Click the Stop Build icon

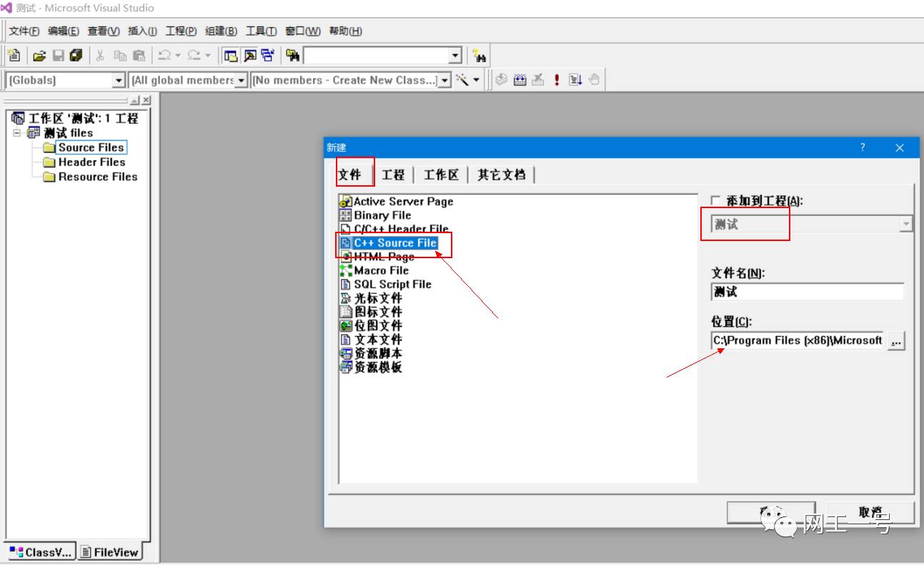tap(538, 80)
